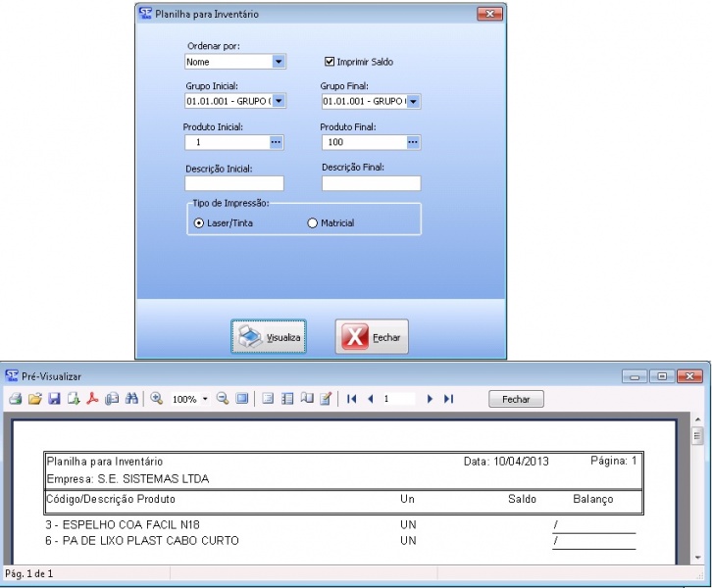Expand the Grupo Inicial dropdown
Screen dimensions: 712x588
[x=279, y=101]
